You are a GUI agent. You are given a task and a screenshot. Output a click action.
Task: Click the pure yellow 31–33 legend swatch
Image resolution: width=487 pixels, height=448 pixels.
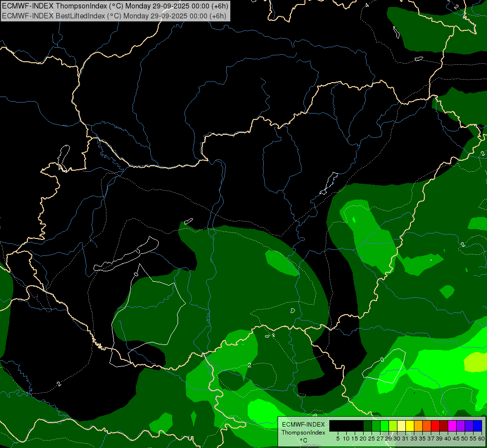click(x=410, y=426)
